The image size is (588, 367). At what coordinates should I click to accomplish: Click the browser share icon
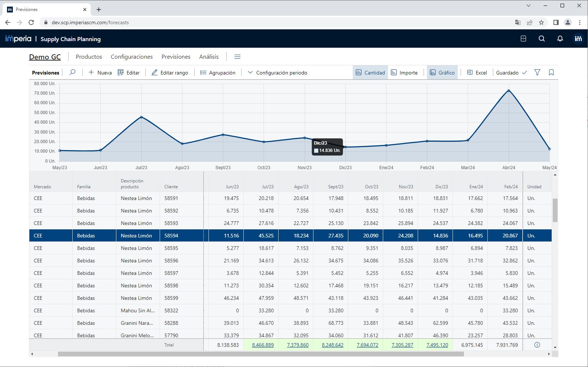tap(530, 22)
